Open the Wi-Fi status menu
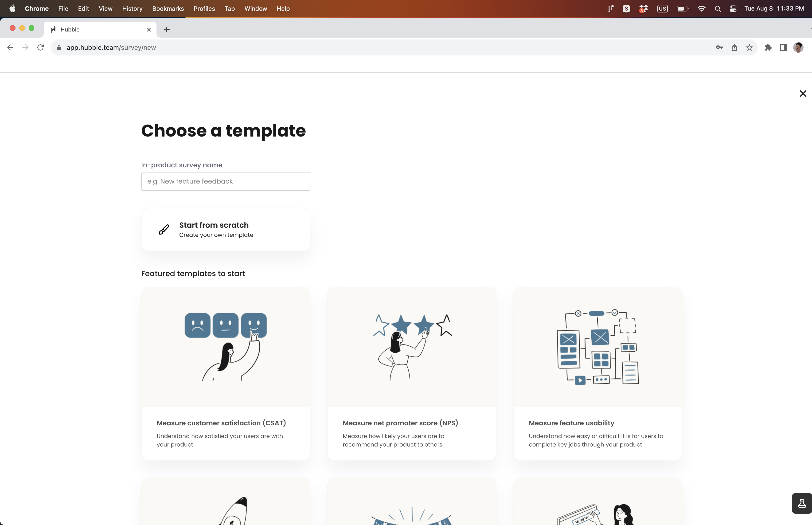 pyautogui.click(x=701, y=8)
